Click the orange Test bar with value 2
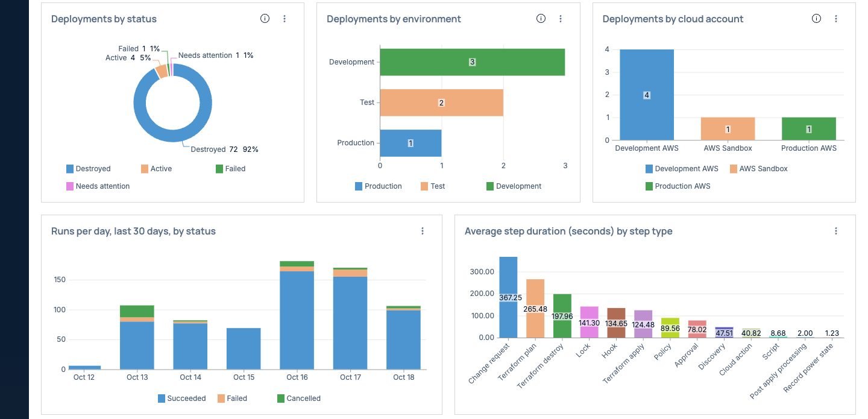This screenshot has width=868, height=419. pos(441,102)
